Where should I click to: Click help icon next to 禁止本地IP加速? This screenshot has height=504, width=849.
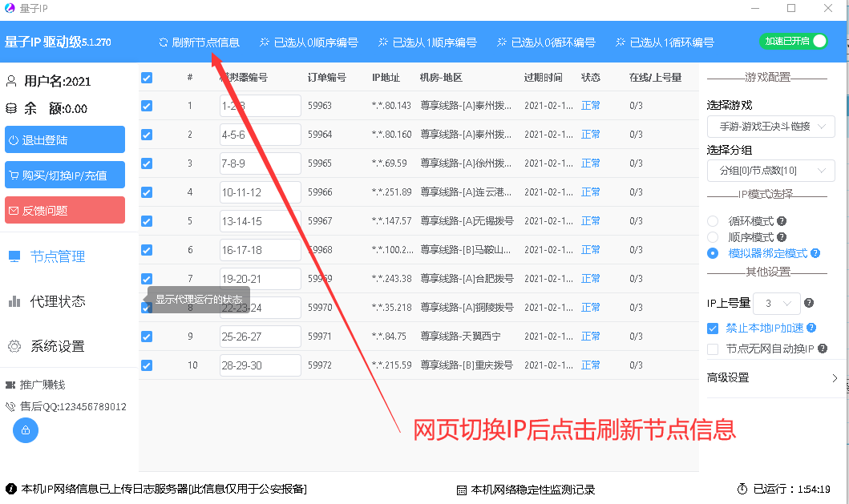tap(811, 328)
